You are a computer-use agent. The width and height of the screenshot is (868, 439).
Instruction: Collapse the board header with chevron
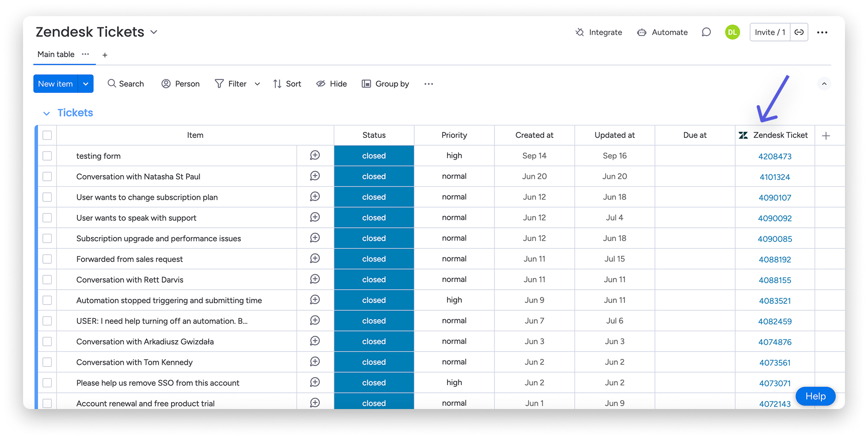(x=824, y=84)
